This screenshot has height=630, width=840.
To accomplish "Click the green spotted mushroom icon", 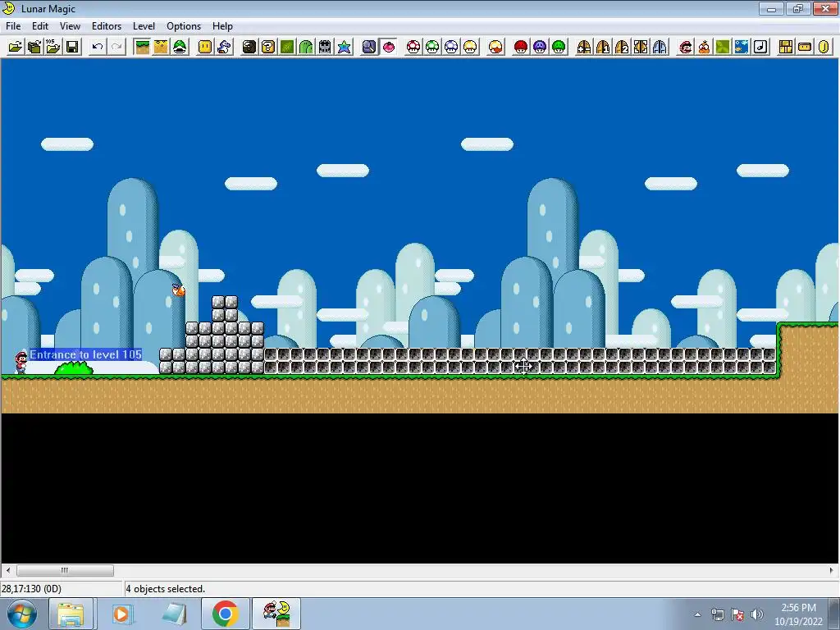I will pyautogui.click(x=432, y=47).
